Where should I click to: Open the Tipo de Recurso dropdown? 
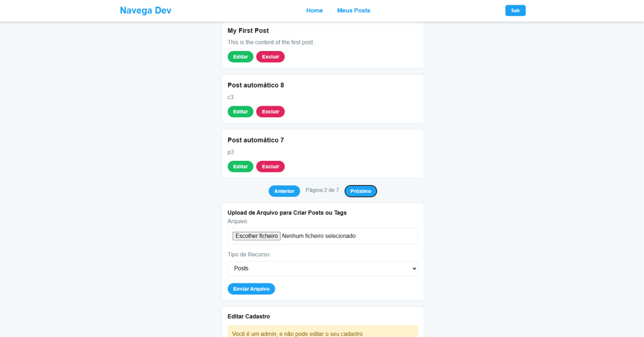(323, 269)
